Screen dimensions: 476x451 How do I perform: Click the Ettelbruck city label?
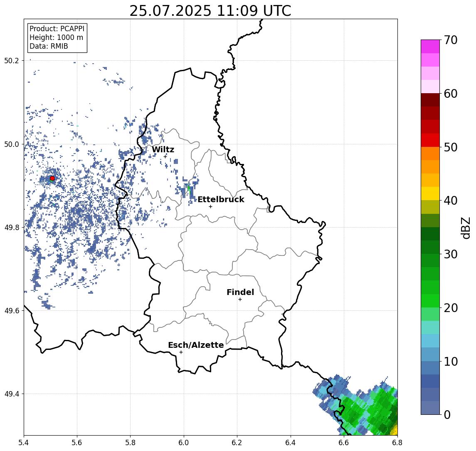221,199
